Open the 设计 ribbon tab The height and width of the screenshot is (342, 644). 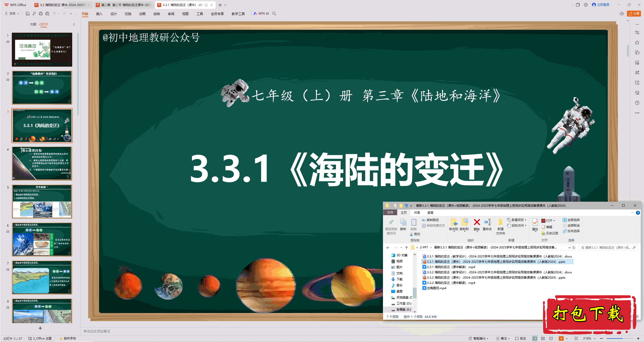[114, 14]
